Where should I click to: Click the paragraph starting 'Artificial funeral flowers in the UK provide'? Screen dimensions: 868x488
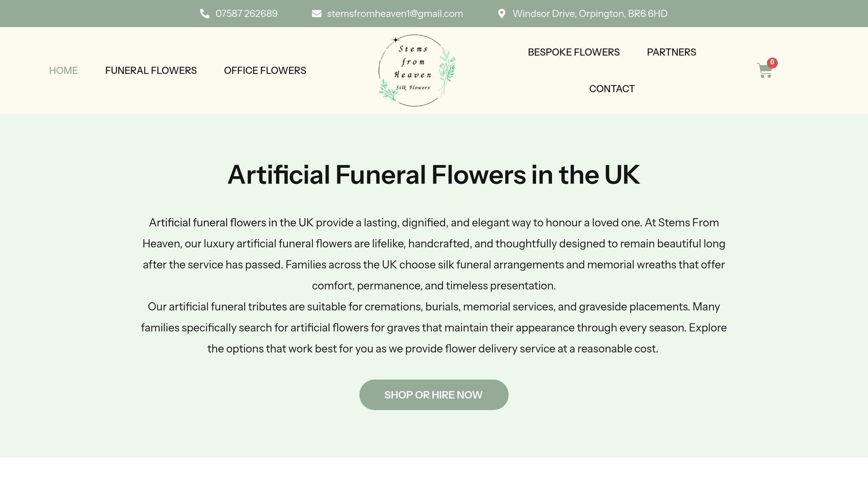click(x=434, y=254)
